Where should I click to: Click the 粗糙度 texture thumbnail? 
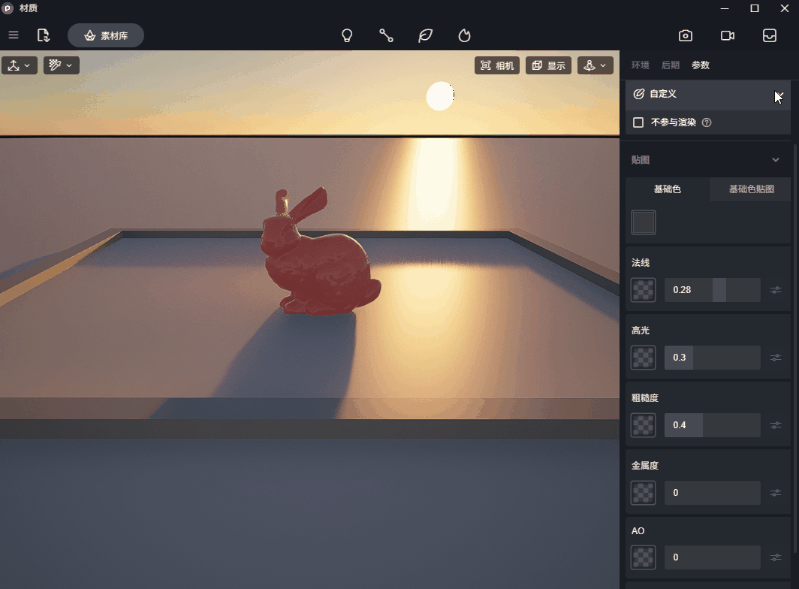pyautogui.click(x=643, y=425)
